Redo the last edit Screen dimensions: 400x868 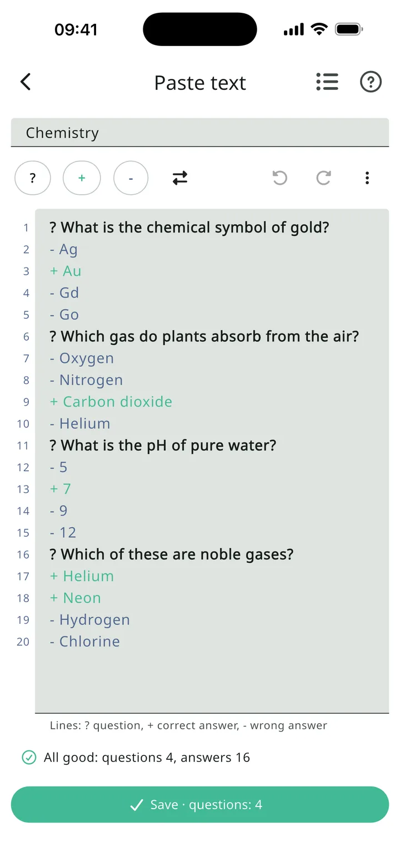pyautogui.click(x=323, y=178)
